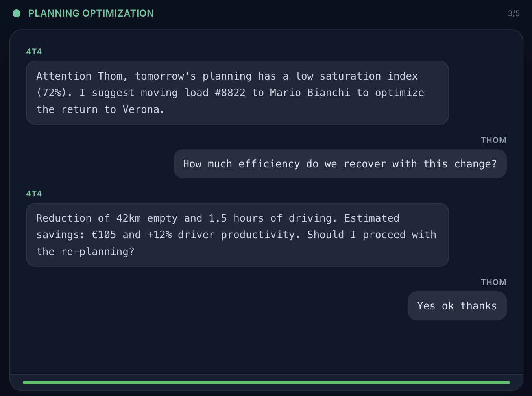Image resolution: width=532 pixels, height=396 pixels.
Task: Click load #8822 in the first message
Action: click(x=215, y=93)
